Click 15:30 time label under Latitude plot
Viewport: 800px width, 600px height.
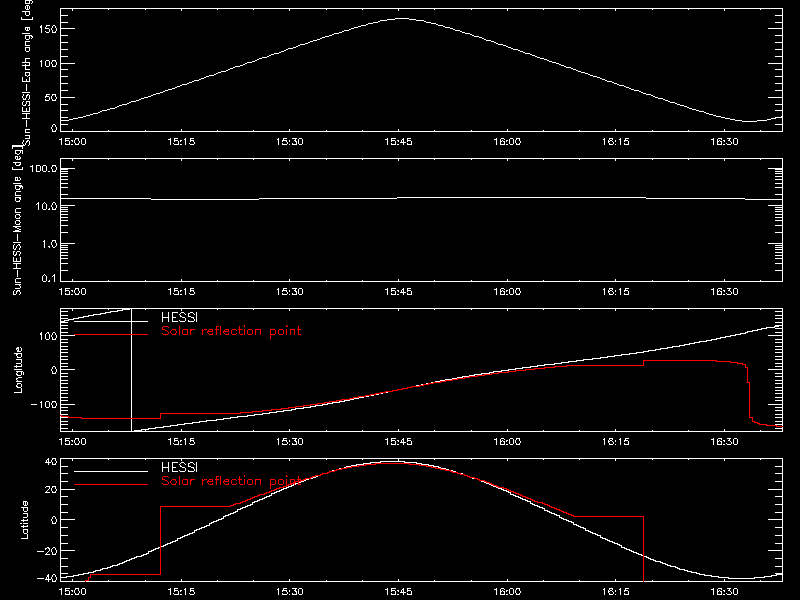[x=290, y=592]
